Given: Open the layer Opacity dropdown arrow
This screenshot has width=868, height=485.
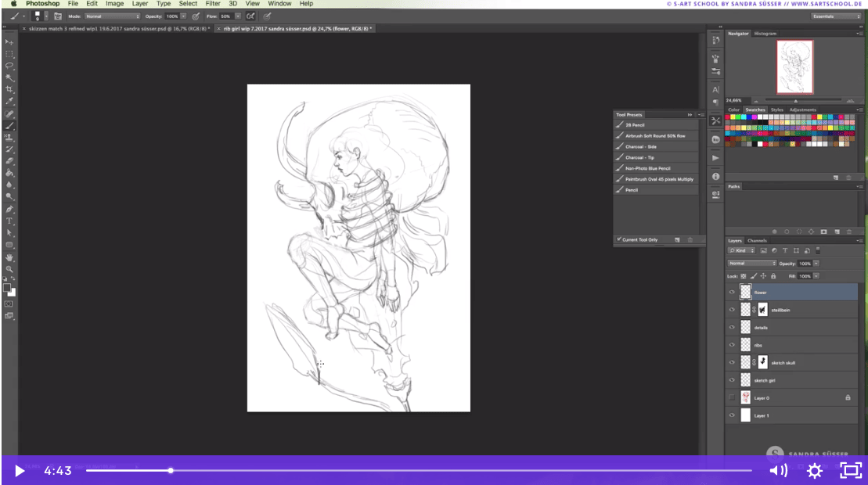Looking at the screenshot, I should pos(816,264).
